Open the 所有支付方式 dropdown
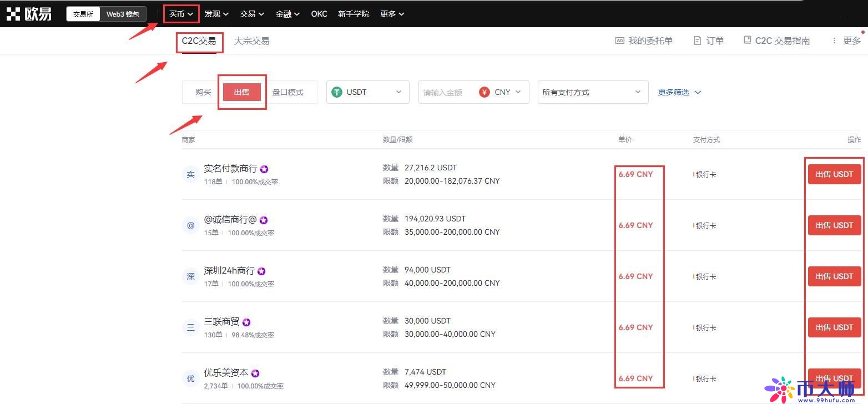This screenshot has height=404, width=868. click(592, 92)
